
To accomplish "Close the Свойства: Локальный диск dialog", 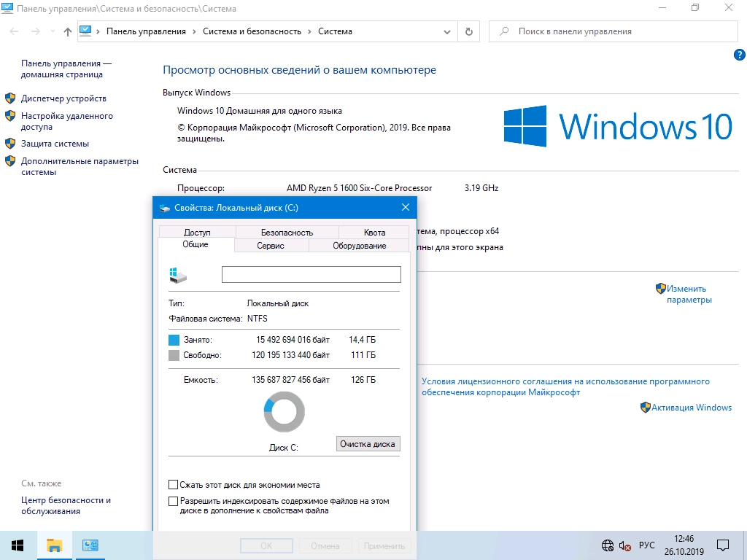I will click(406, 207).
